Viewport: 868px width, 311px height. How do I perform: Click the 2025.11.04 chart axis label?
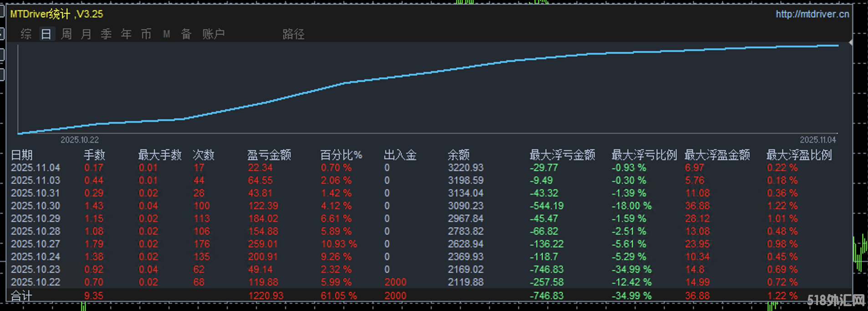pyautogui.click(x=818, y=140)
